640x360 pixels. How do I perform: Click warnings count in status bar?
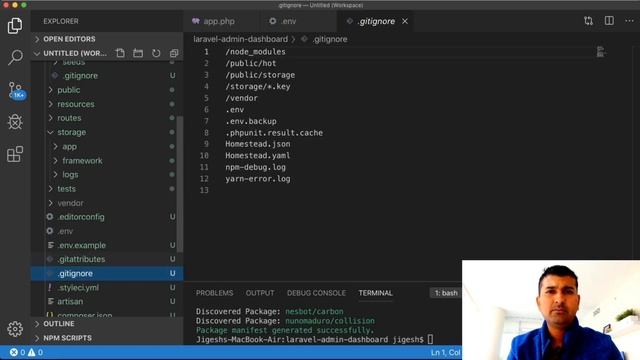point(36,352)
